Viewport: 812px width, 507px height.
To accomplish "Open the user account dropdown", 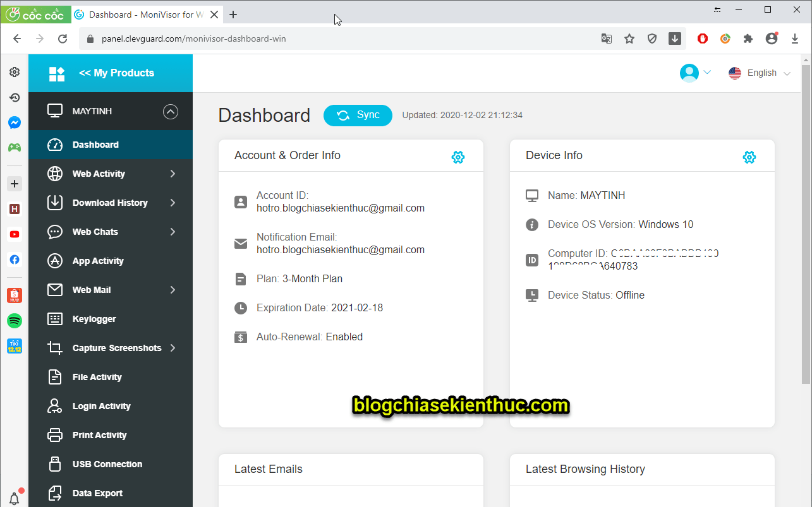I will [x=695, y=73].
